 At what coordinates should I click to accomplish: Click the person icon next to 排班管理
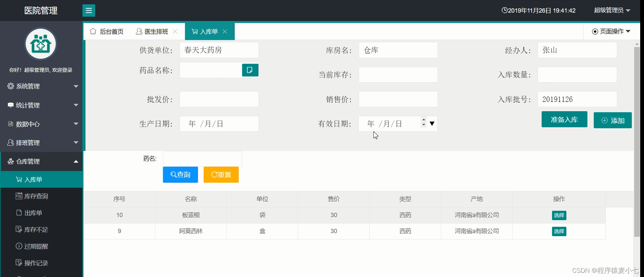[11, 142]
